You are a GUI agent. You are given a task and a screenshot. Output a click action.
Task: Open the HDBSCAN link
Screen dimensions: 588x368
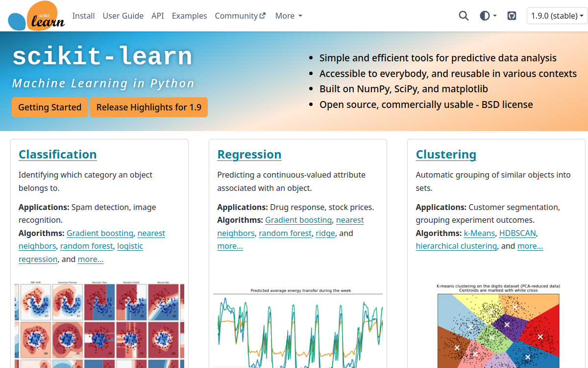click(518, 233)
